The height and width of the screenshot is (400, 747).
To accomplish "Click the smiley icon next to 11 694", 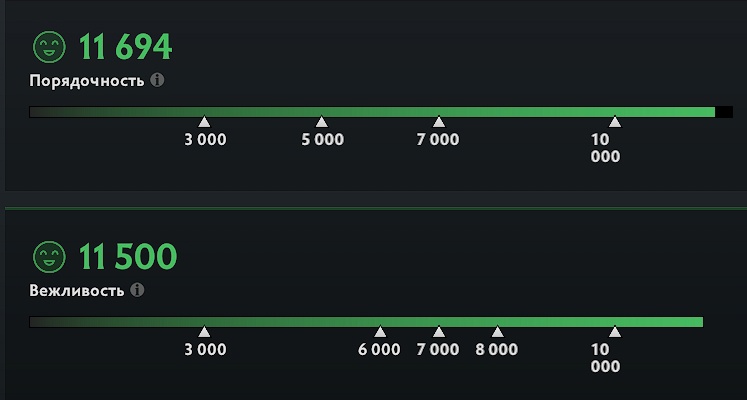I will 49,47.
